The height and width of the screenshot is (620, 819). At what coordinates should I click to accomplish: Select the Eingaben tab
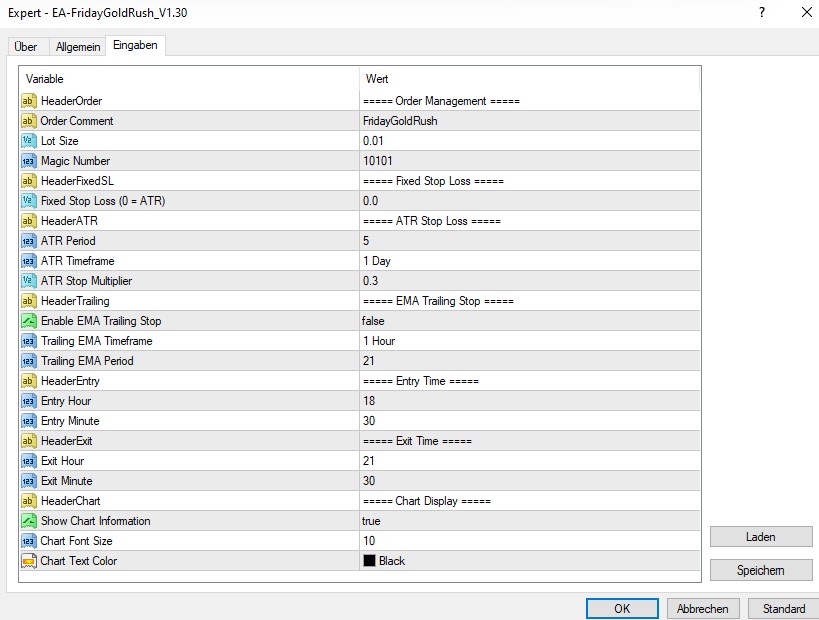[135, 45]
